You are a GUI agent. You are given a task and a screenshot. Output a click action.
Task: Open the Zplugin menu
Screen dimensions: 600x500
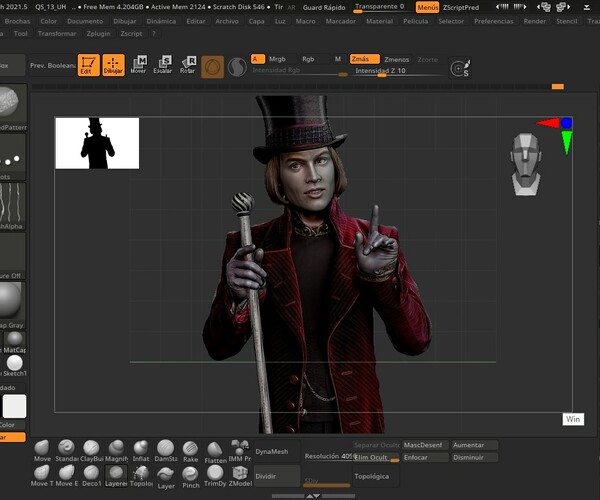tap(98, 34)
